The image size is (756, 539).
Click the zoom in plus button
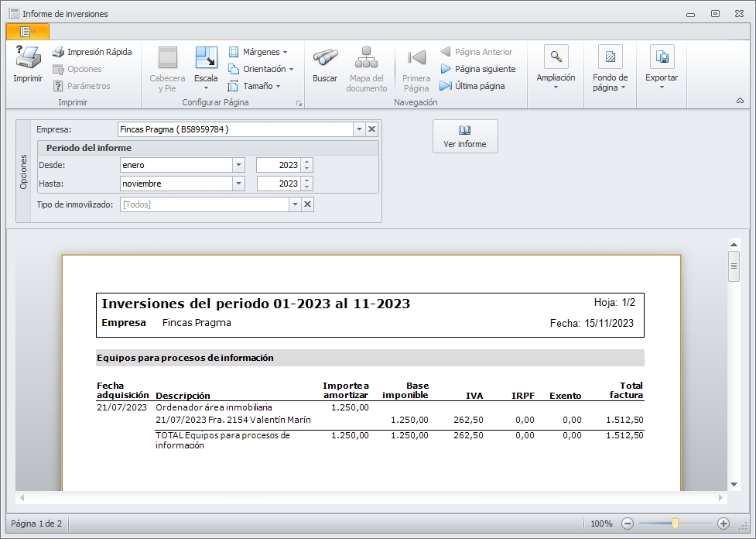click(724, 524)
